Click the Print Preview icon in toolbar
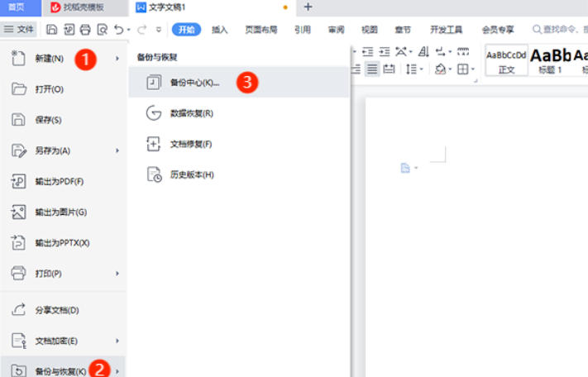Image resolution: width=588 pixels, height=377 pixels. pyautogui.click(x=102, y=30)
